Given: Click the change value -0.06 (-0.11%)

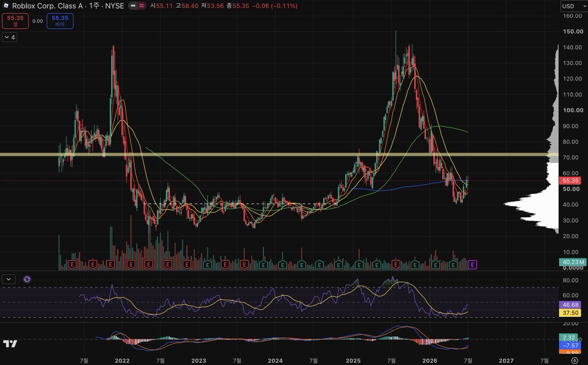Looking at the screenshot, I should (275, 5).
